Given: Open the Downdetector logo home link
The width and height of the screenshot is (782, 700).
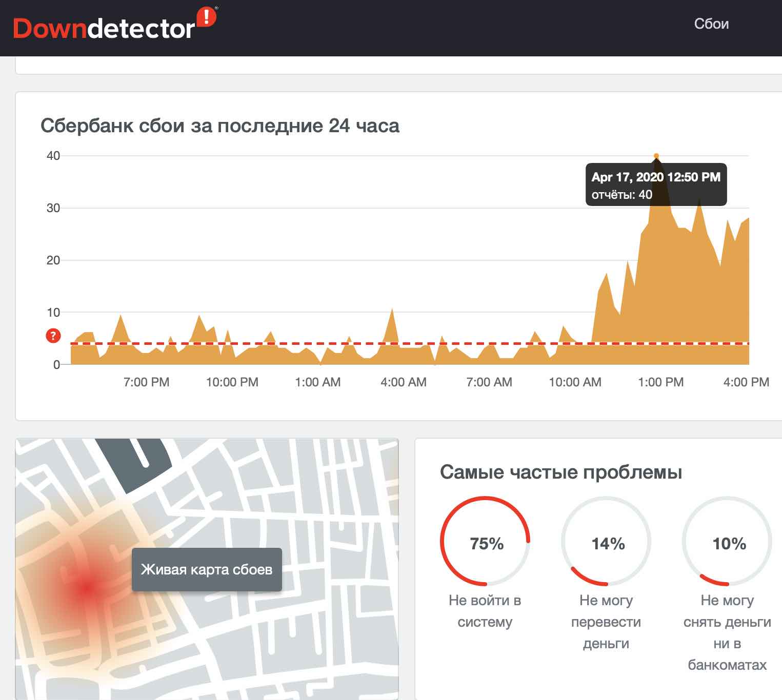Looking at the screenshot, I should (x=115, y=24).
